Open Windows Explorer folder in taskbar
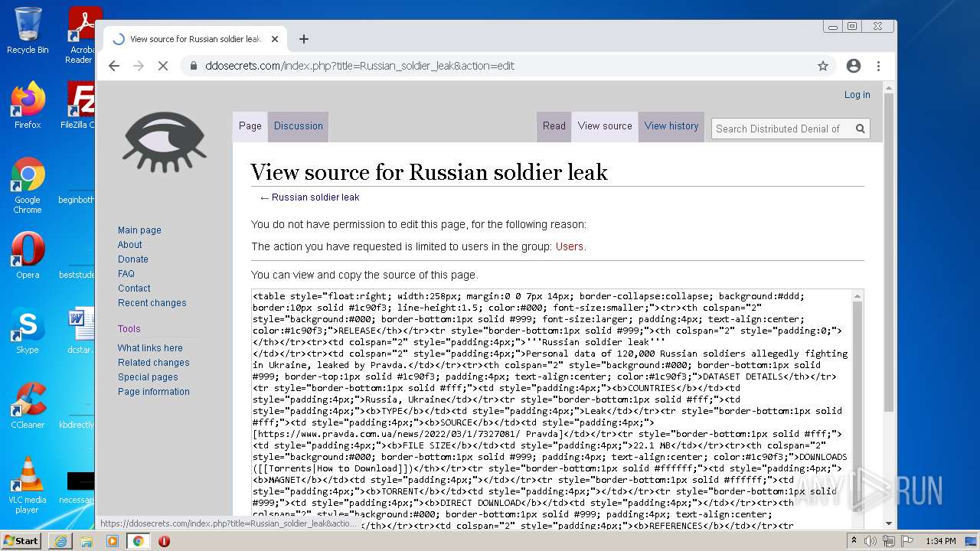The image size is (980, 551). tap(87, 541)
